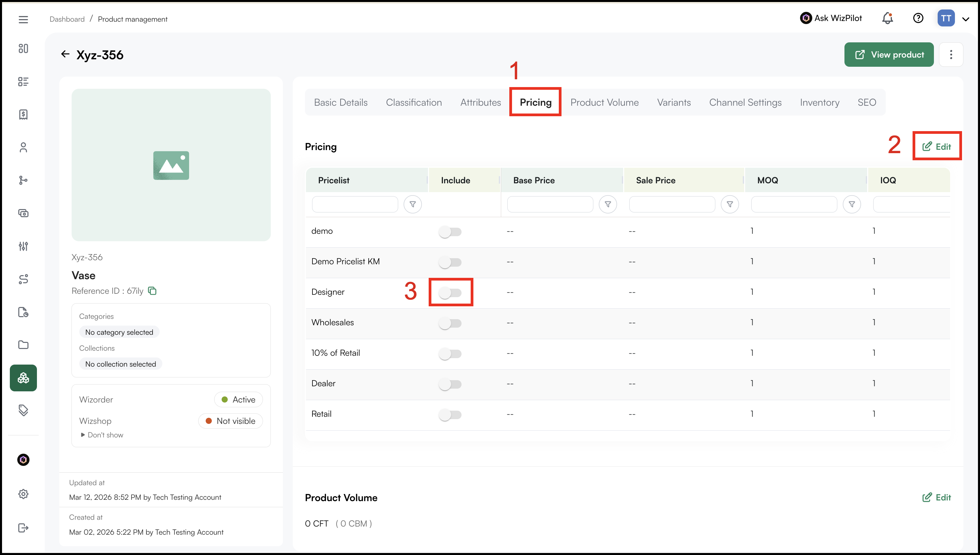Screen dimensions: 980x555
Task: Open the Pricing tab
Action: pyautogui.click(x=535, y=103)
